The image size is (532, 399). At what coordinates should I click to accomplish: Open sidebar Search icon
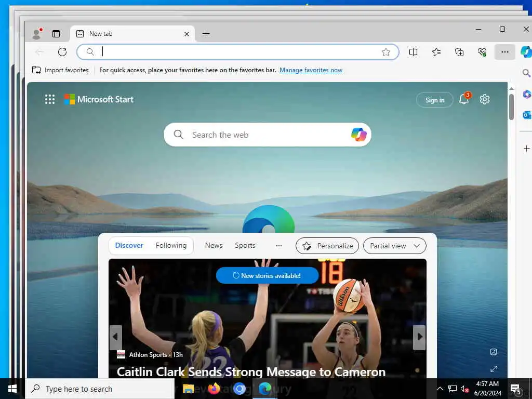point(526,73)
